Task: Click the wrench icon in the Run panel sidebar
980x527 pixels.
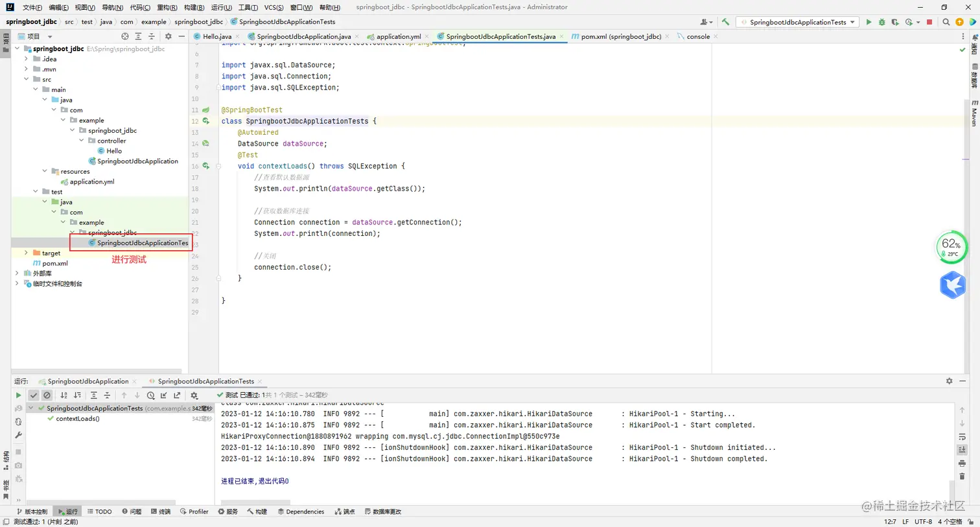Action: pyautogui.click(x=18, y=436)
